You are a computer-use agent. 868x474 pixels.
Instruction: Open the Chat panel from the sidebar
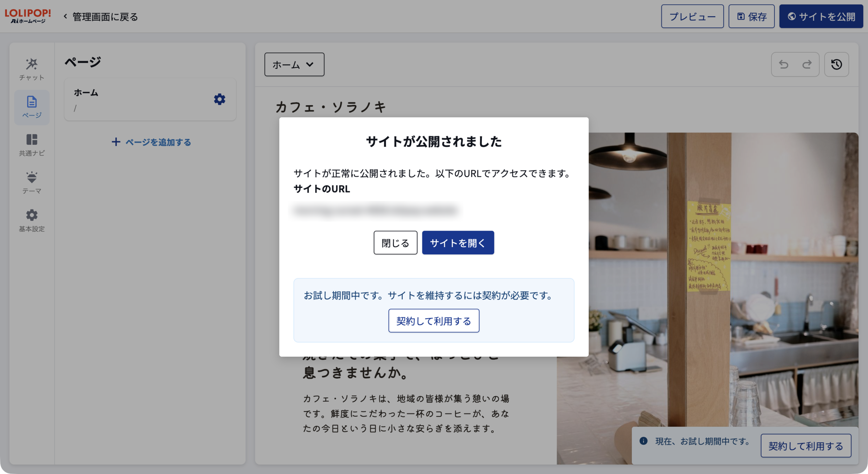point(32,69)
